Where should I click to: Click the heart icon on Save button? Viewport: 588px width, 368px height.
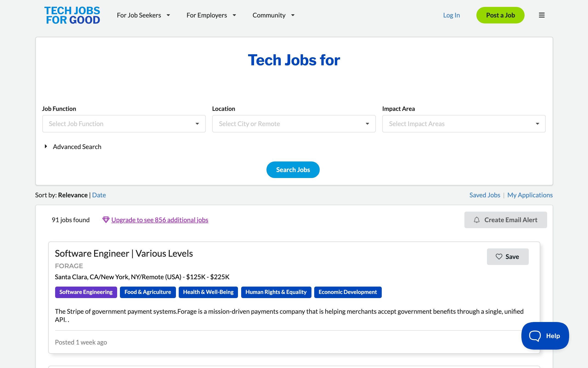click(499, 256)
